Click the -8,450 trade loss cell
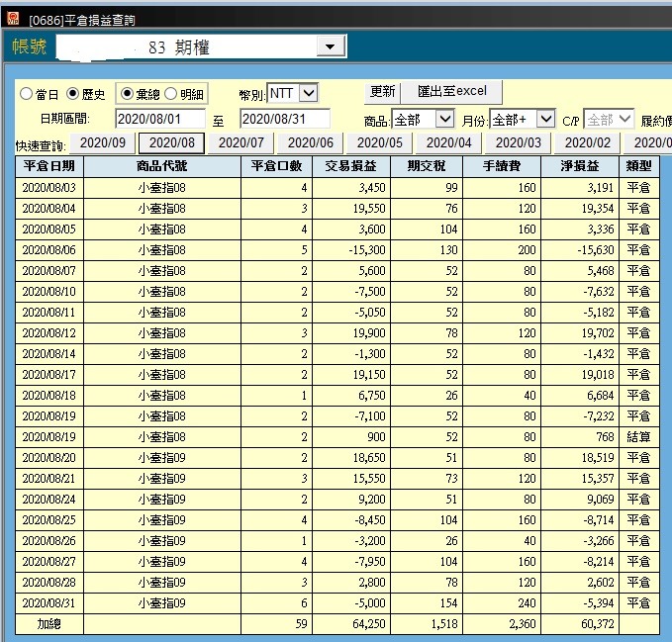 click(x=351, y=520)
